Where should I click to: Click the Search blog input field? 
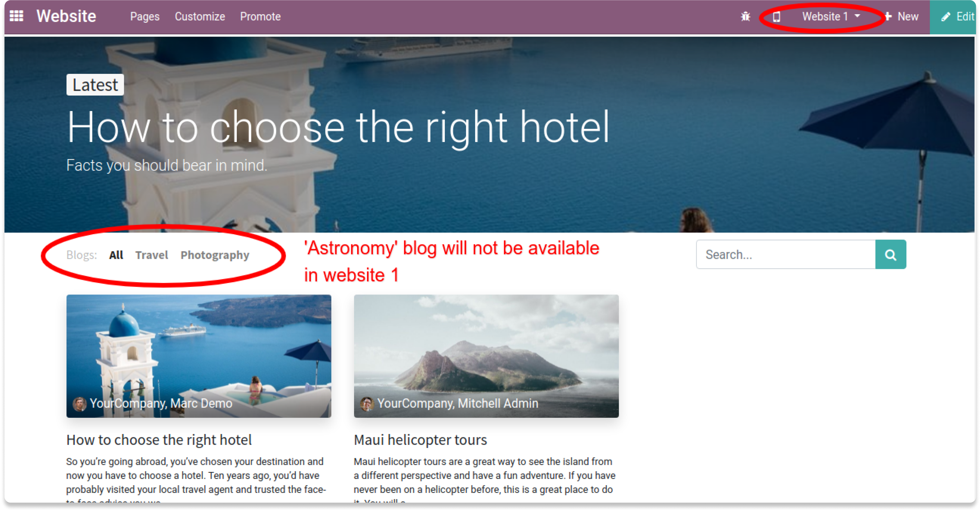coord(786,254)
